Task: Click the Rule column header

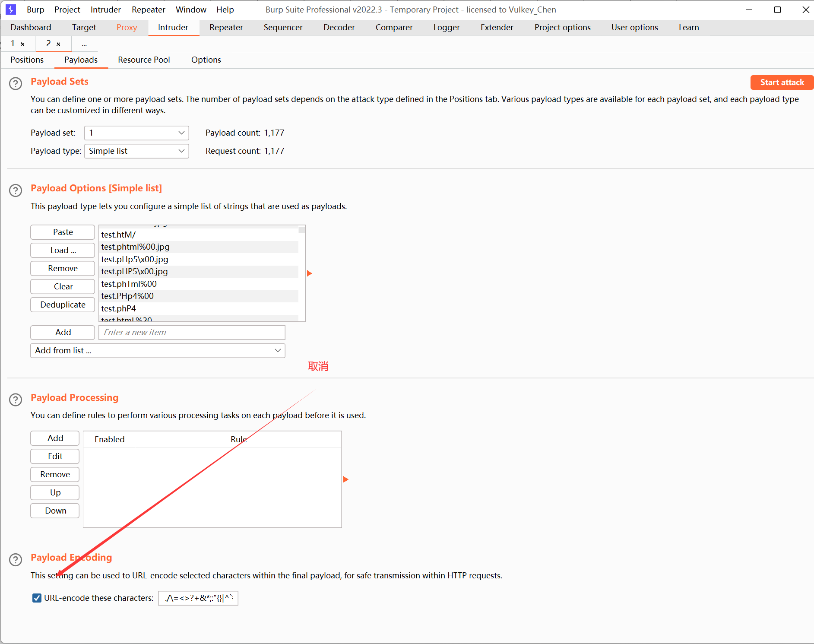Action: click(238, 439)
